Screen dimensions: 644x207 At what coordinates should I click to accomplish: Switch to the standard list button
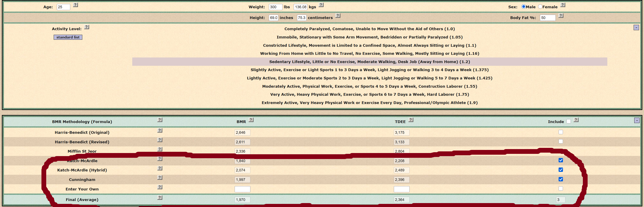pyautogui.click(x=68, y=37)
